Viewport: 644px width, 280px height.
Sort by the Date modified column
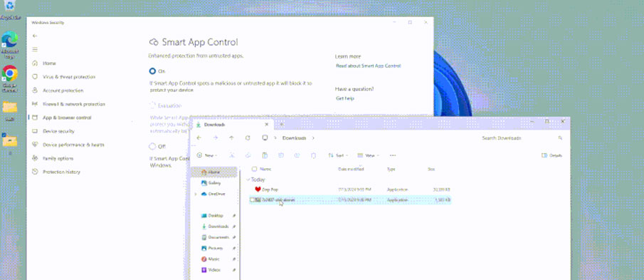point(351,169)
